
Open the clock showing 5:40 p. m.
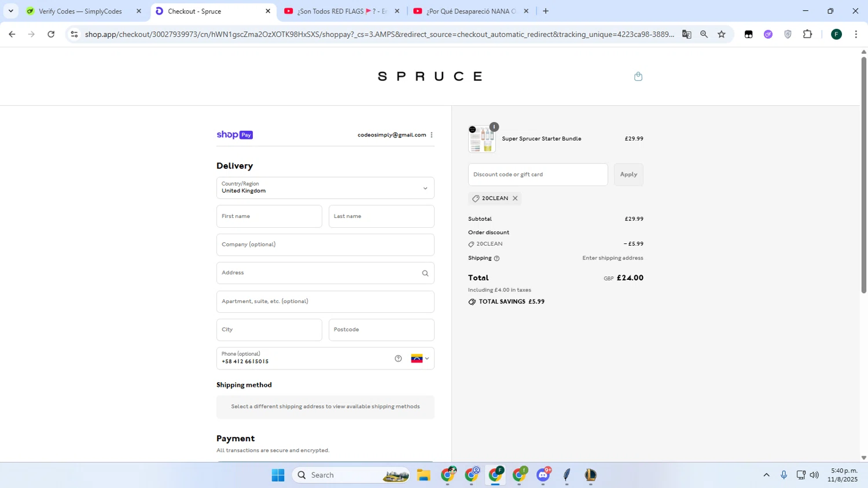[843, 475]
